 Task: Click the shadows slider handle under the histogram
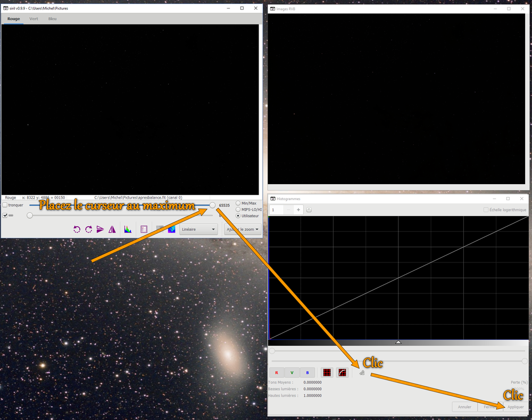coord(272,351)
